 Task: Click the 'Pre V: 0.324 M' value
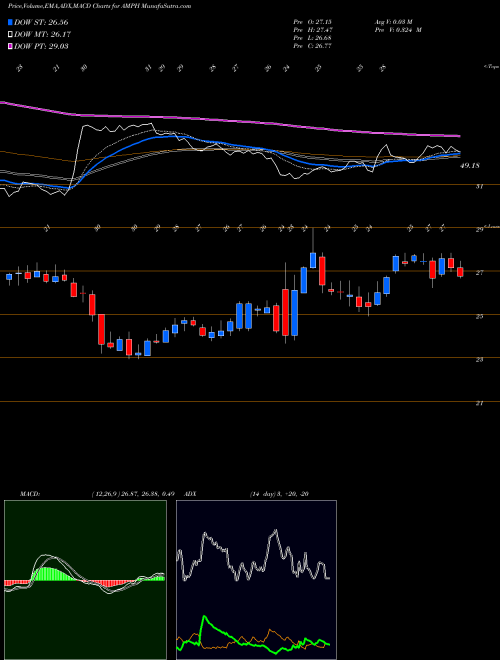[398, 30]
